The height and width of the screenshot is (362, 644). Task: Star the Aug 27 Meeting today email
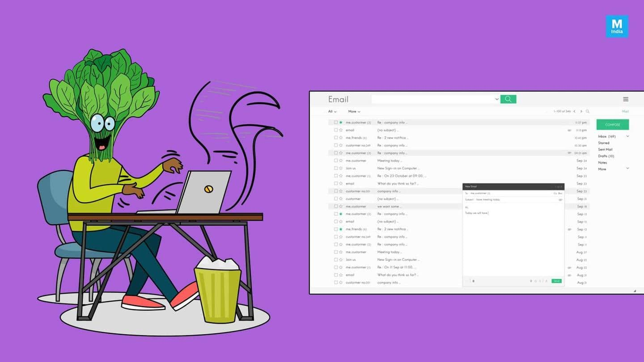pyautogui.click(x=341, y=252)
